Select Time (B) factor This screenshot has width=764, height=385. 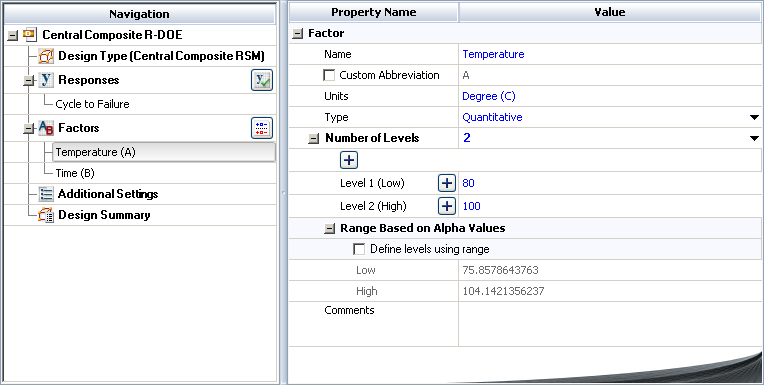75,173
